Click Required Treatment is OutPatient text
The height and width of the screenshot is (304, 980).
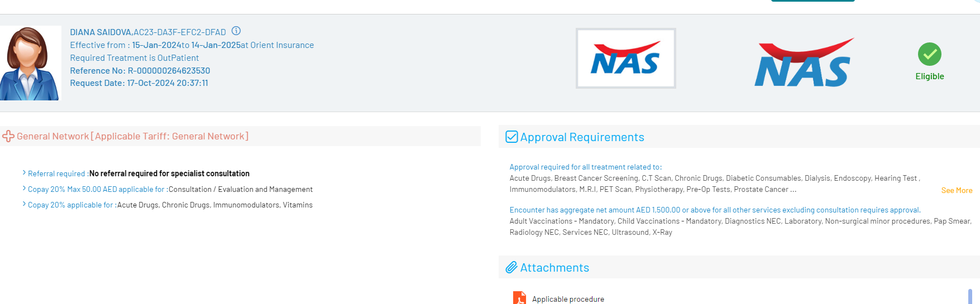[x=135, y=58]
